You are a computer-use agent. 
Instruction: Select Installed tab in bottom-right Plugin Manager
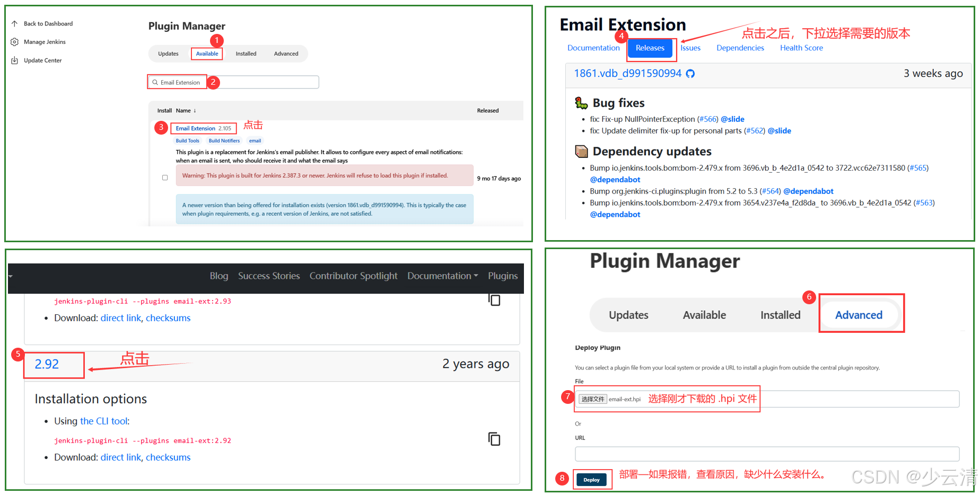pyautogui.click(x=780, y=315)
